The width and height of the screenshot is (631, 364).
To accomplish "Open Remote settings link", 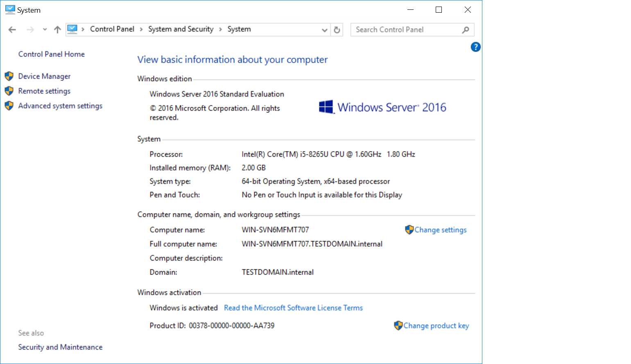I will point(44,91).
